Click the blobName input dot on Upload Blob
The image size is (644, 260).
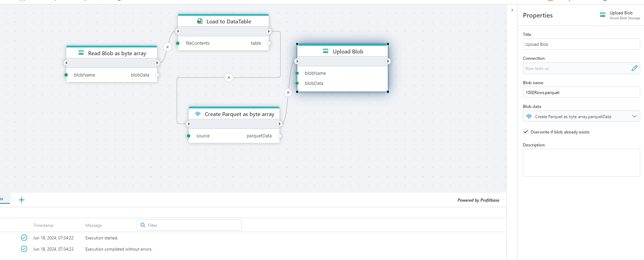[297, 73]
